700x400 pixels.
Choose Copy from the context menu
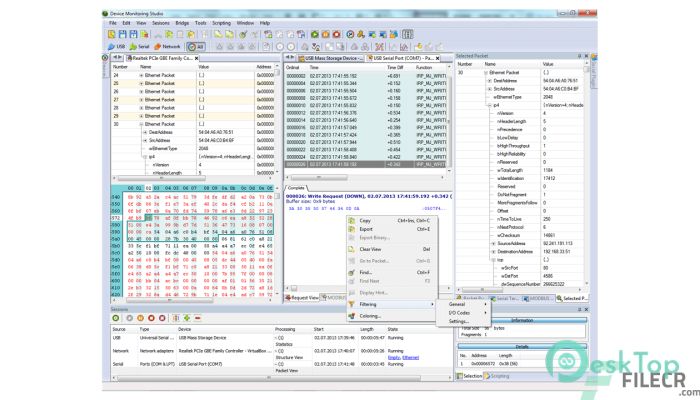[392, 221]
